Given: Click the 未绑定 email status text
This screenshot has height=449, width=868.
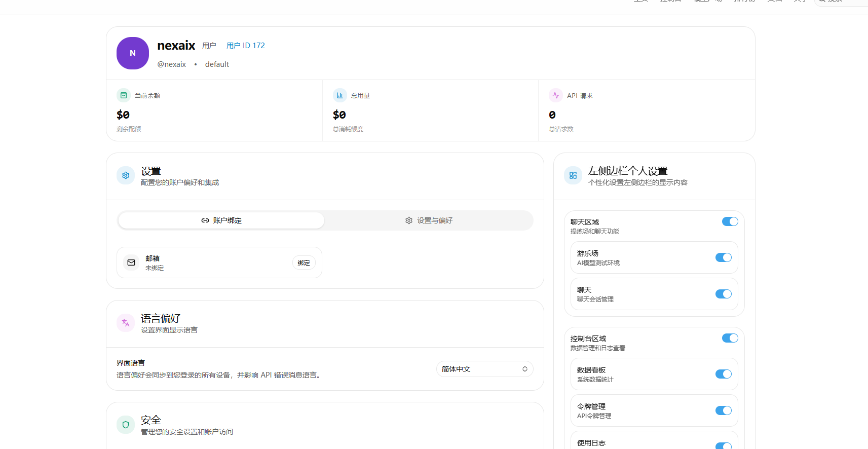Looking at the screenshot, I should [x=155, y=268].
